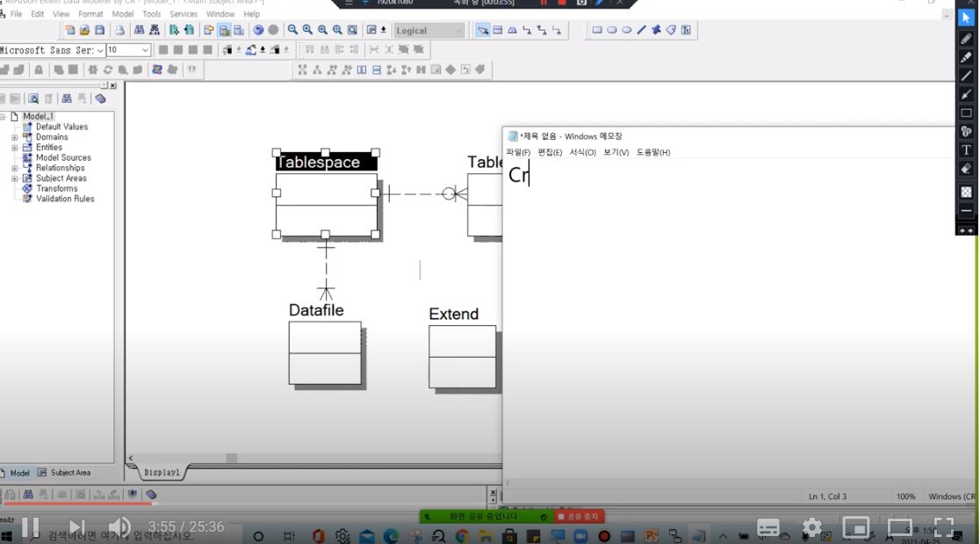Screen dimensions: 980x544
Task: Open Chrome from the taskbar
Action: (x=462, y=536)
